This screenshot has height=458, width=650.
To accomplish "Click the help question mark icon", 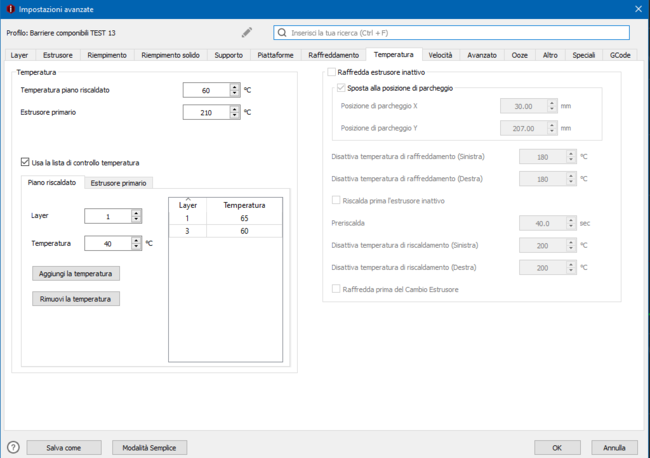I will 13,447.
